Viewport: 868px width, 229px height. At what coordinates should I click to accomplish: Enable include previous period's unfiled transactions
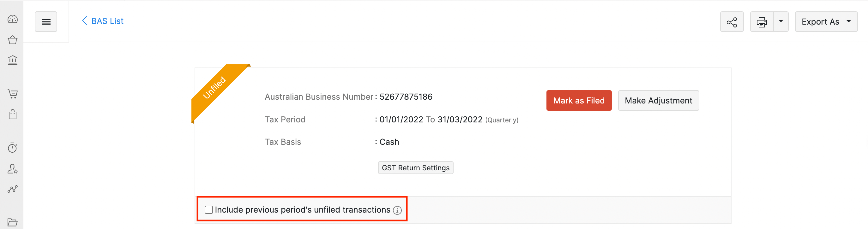point(209,210)
